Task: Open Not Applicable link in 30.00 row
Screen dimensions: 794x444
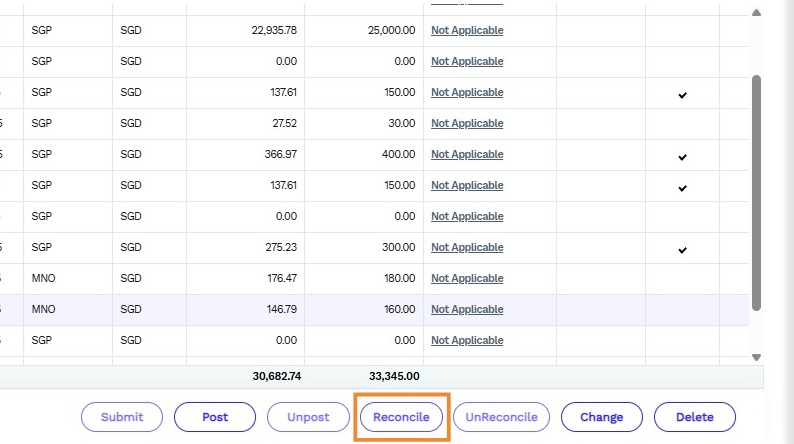Action: coord(467,123)
